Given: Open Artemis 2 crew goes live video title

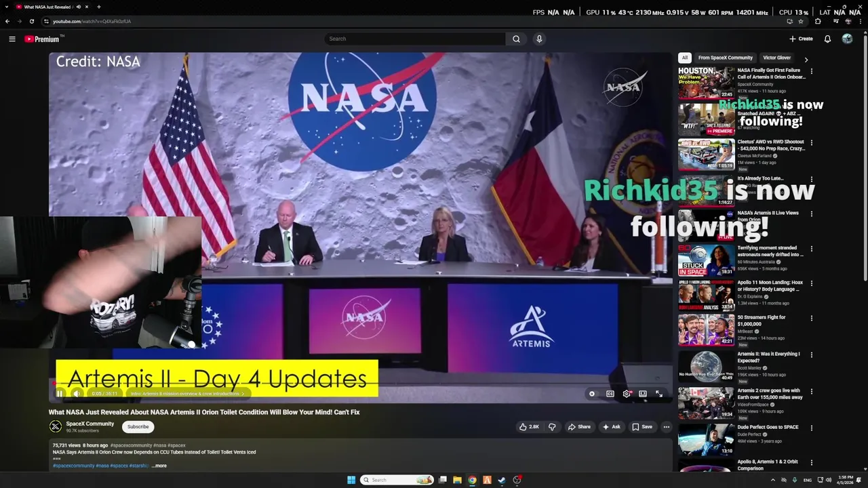Looking at the screenshot, I should pos(770,394).
